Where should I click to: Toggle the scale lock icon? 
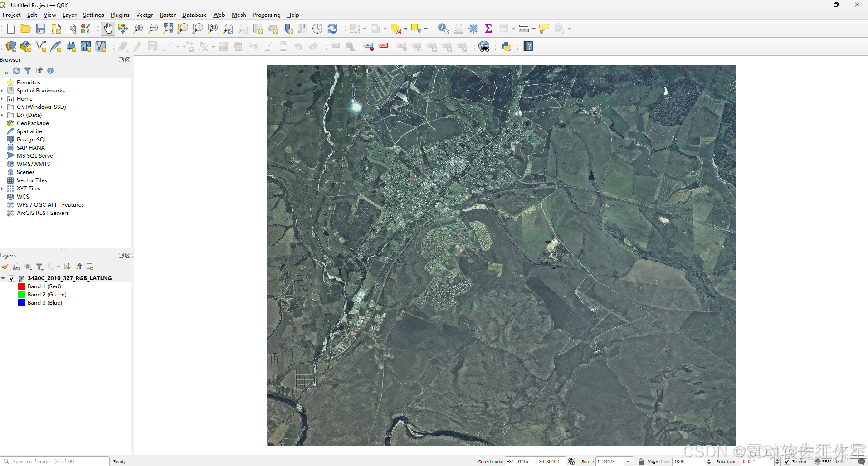641,461
